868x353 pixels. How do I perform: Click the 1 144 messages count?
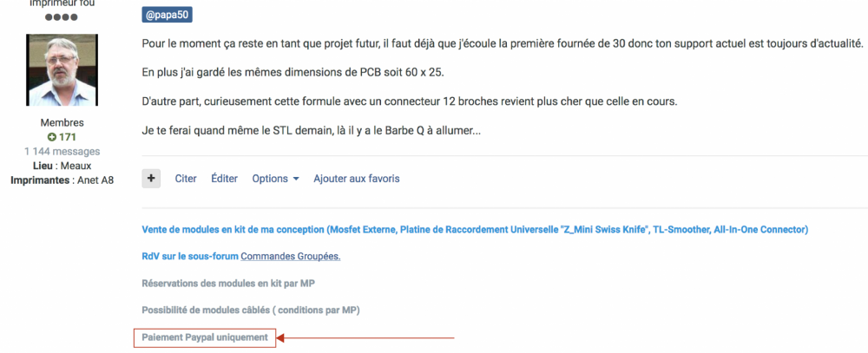point(62,152)
